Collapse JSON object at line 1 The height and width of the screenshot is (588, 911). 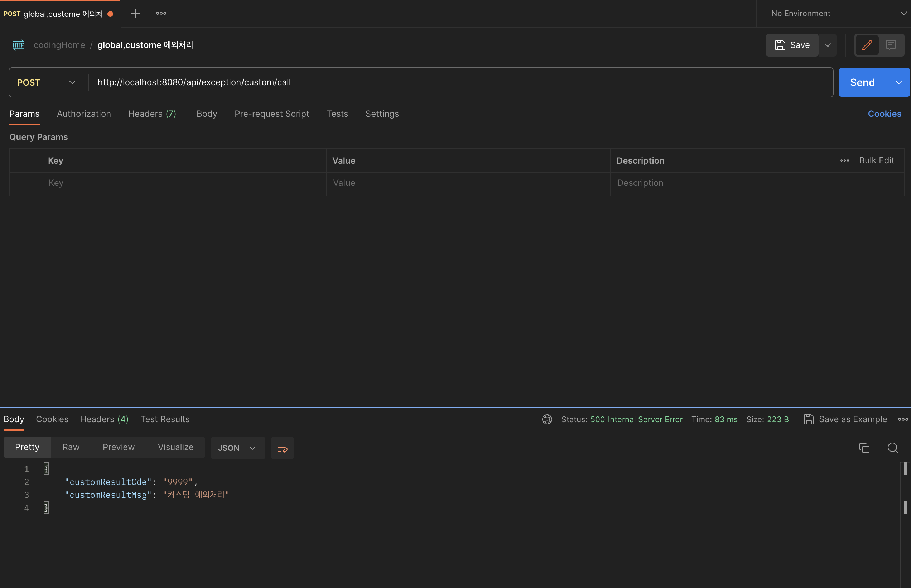46,468
